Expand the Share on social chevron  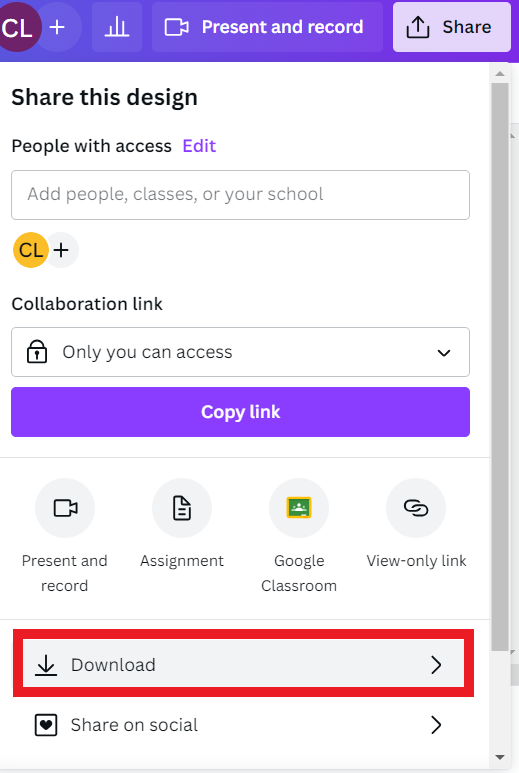click(436, 725)
